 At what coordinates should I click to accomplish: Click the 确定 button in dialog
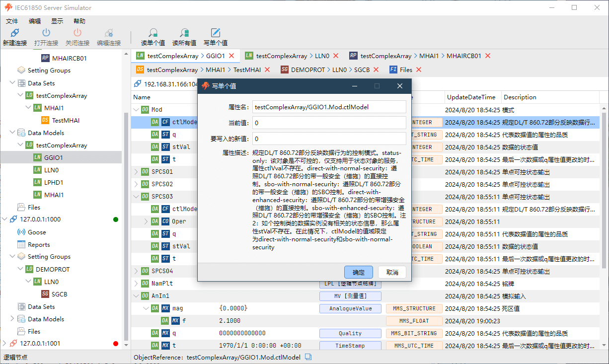tap(358, 272)
